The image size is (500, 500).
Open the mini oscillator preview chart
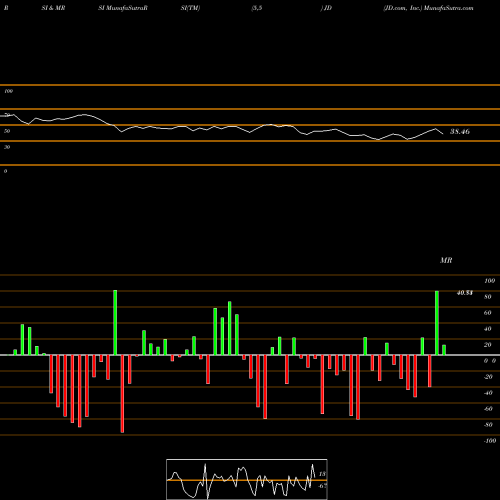[x=247, y=479]
